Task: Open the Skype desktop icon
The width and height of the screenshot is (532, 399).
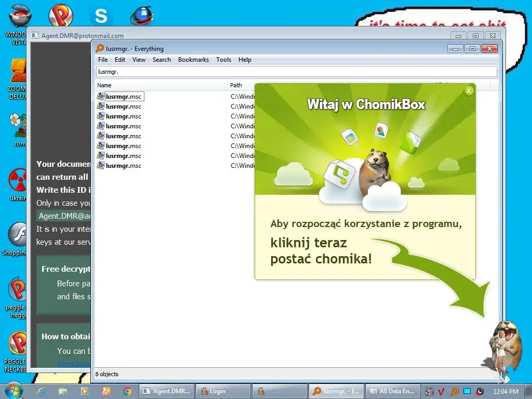Action: click(101, 15)
